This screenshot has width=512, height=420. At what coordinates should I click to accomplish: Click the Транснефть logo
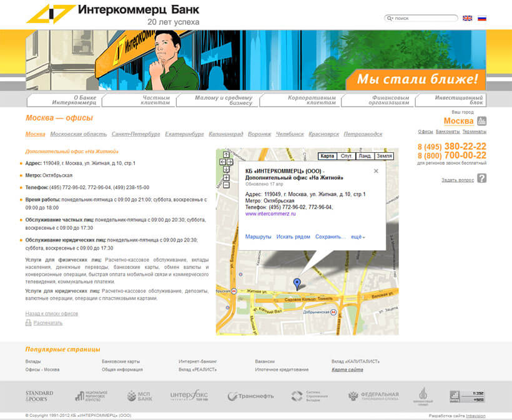(250, 396)
